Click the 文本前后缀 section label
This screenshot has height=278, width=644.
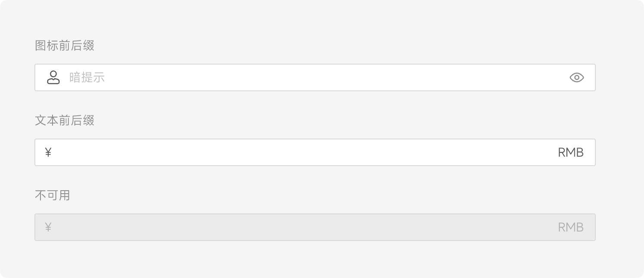click(x=65, y=120)
